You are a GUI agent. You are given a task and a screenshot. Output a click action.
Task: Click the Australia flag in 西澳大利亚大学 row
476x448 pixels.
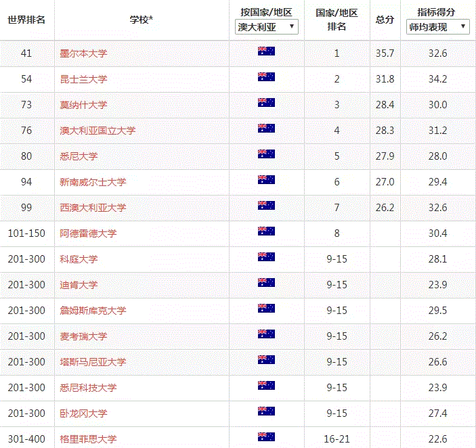coord(266,205)
